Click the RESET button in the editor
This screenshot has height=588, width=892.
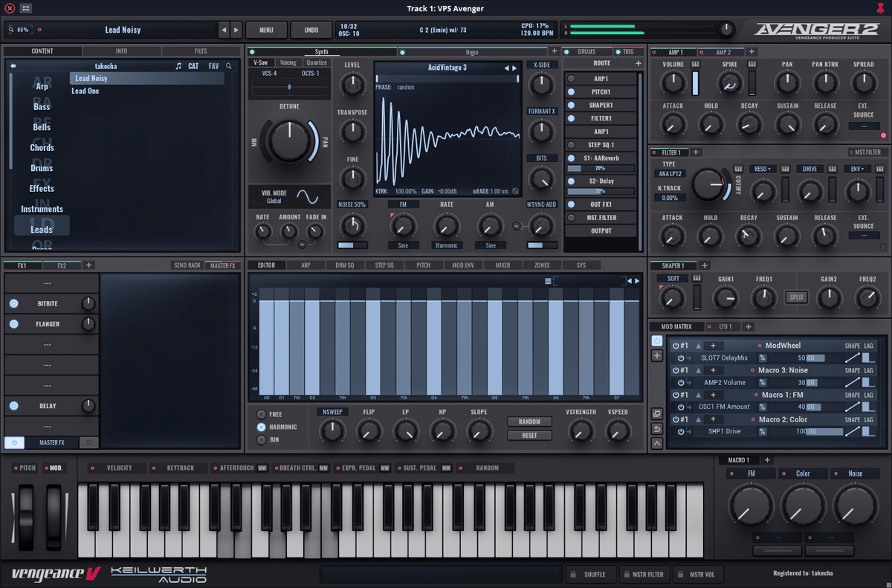point(530,436)
